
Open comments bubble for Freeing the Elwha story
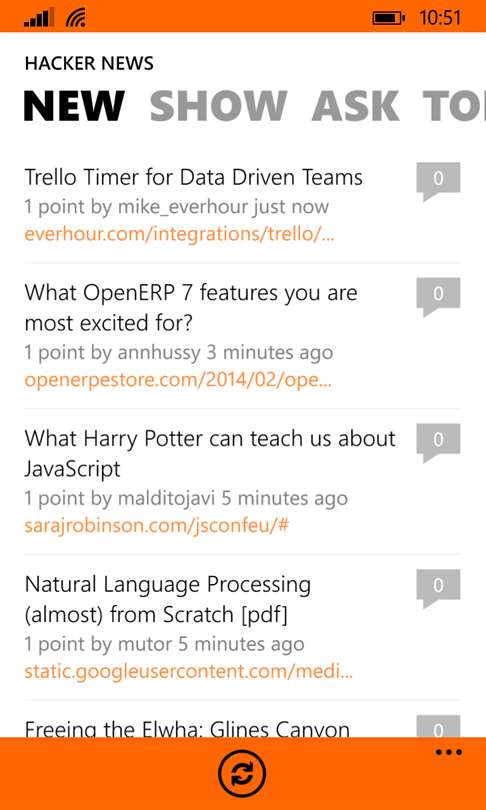438,726
